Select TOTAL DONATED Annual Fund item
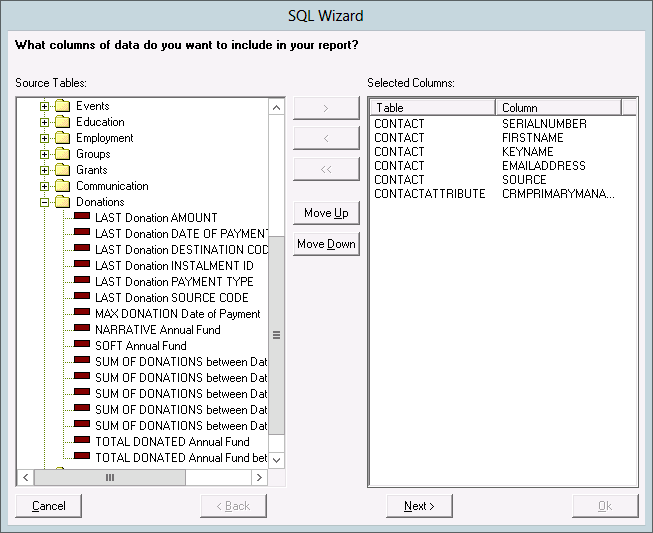The image size is (653, 533). click(172, 442)
